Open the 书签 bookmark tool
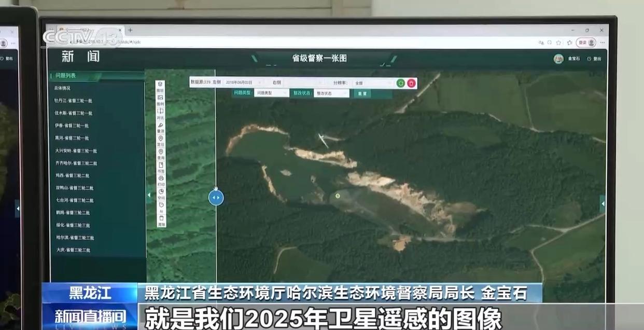The height and width of the screenshot is (330, 644). coord(160,167)
